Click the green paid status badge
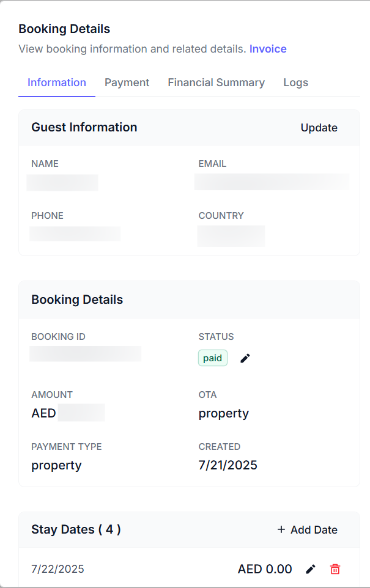Image resolution: width=370 pixels, height=588 pixels. pyautogui.click(x=212, y=358)
